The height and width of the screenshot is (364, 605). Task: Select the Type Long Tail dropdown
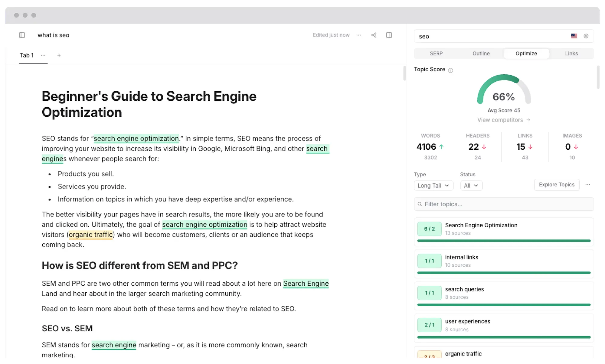432,185
